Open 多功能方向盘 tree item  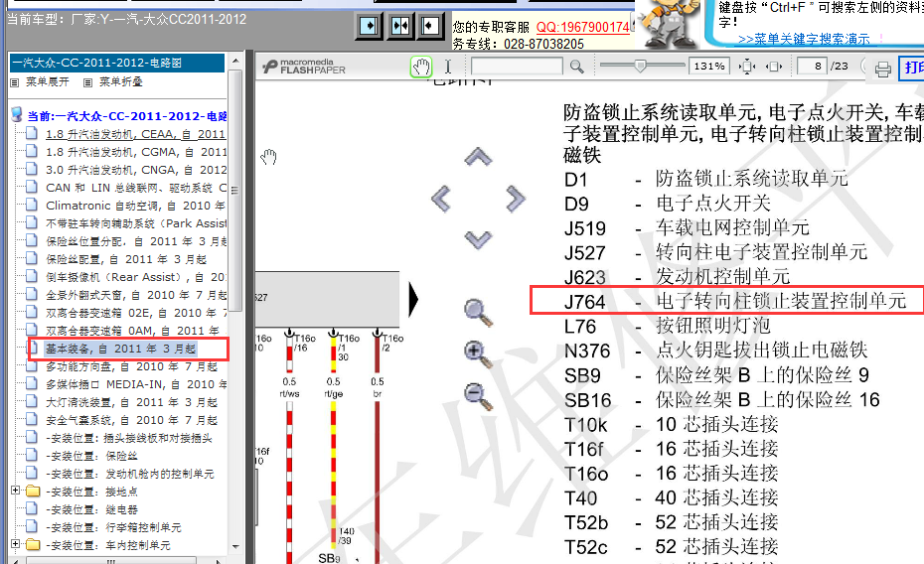click(132, 366)
